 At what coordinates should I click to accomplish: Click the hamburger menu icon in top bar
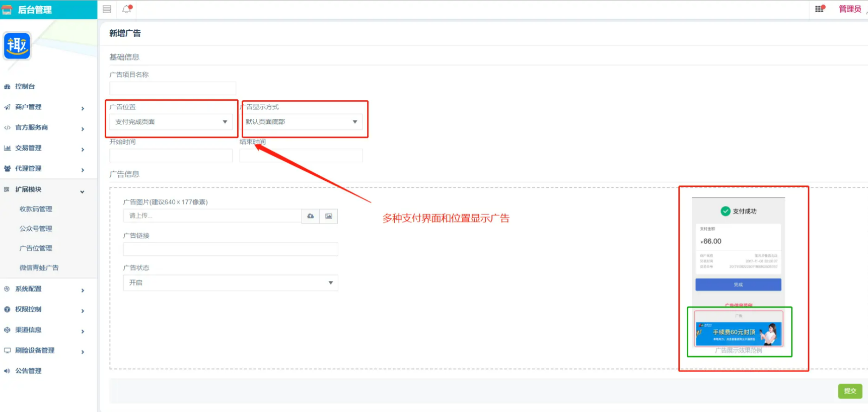[107, 9]
